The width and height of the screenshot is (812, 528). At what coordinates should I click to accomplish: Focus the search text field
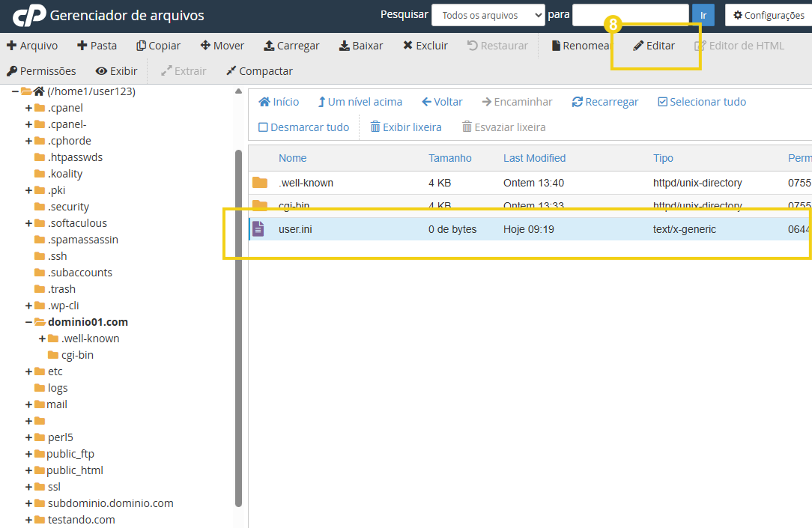(x=630, y=15)
